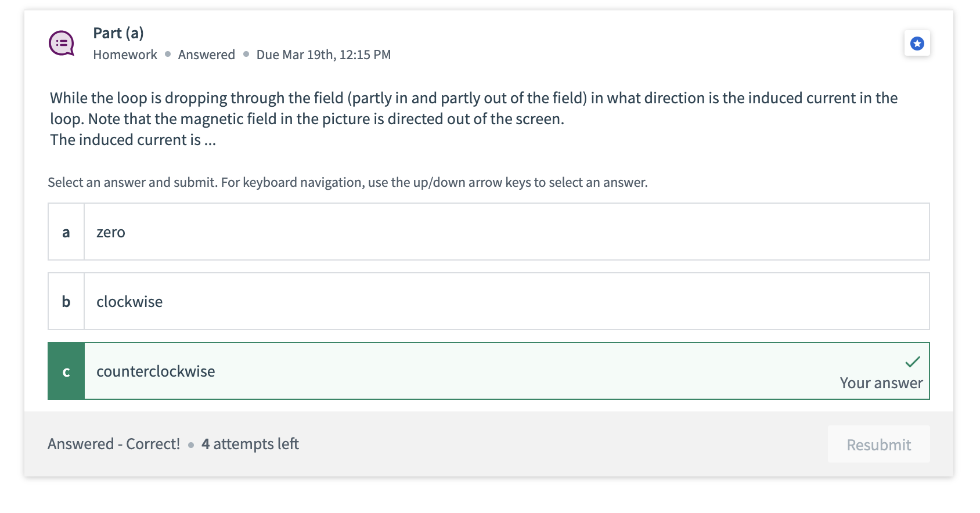Click the '4 attempts left' text
The height and width of the screenshot is (513, 980).
[250, 443]
